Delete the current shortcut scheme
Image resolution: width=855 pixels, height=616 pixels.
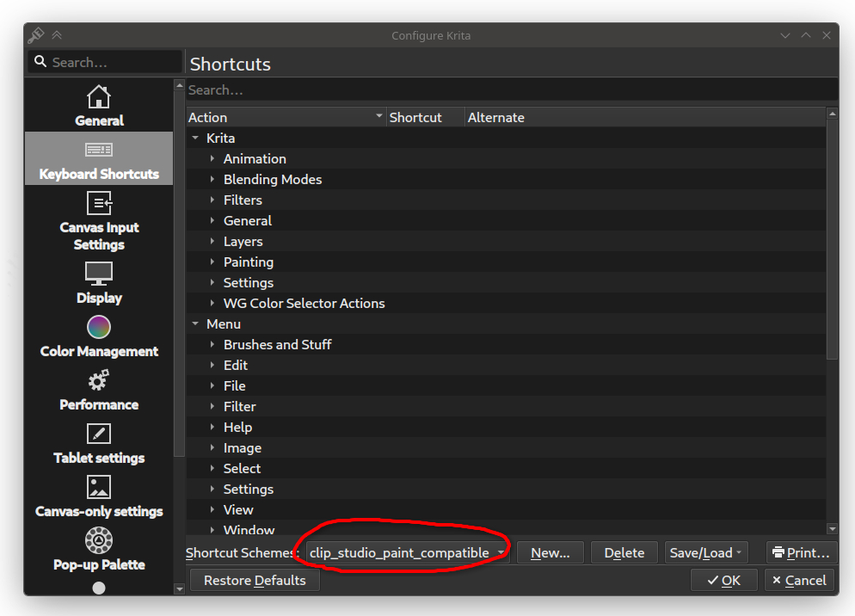point(624,552)
